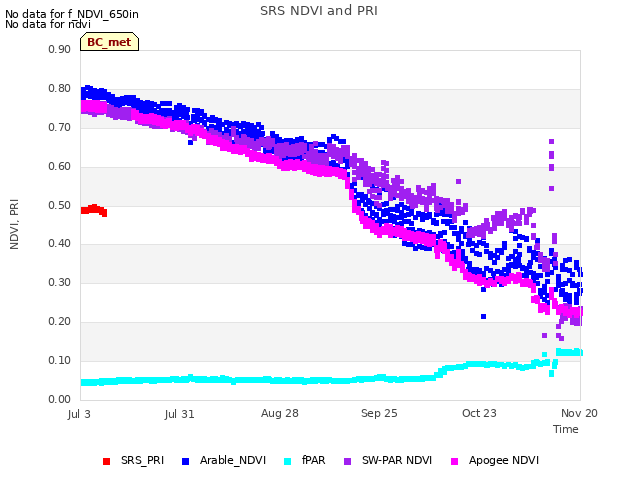Click the Jul 31 x-axis tick label

pyautogui.click(x=179, y=414)
